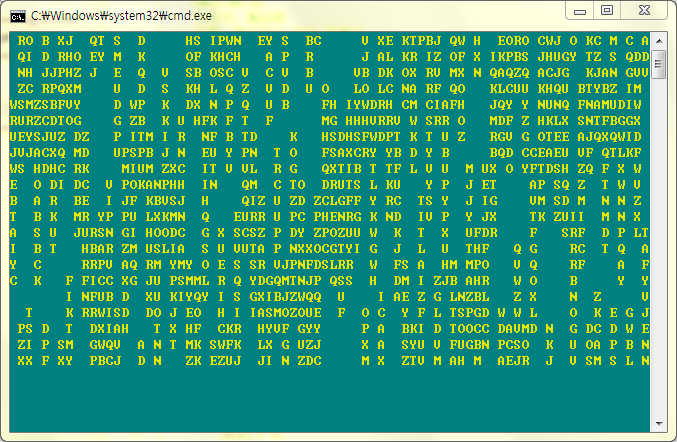Viewport: 677px width, 442px height.
Task: Click the text 'TOOCC'
Action: point(469,329)
